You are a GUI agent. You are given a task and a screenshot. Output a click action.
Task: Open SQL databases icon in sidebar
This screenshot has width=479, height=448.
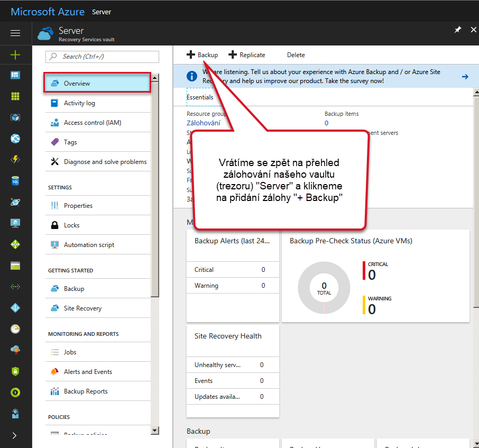click(15, 181)
